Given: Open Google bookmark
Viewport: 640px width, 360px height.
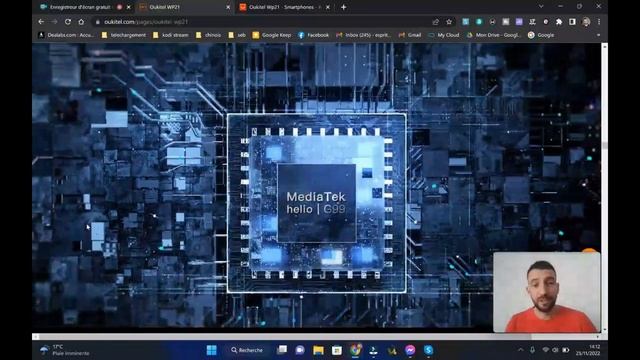Looking at the screenshot, I should pyautogui.click(x=541, y=35).
